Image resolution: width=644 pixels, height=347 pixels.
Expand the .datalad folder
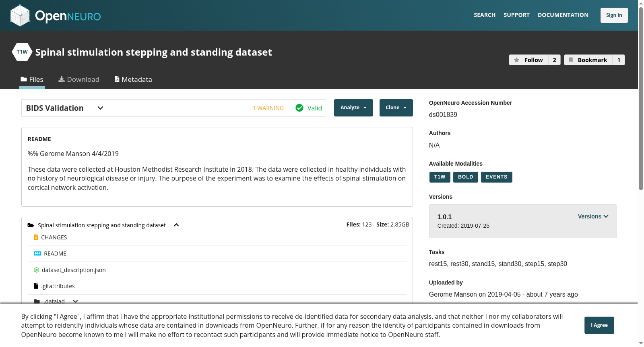[x=75, y=301]
